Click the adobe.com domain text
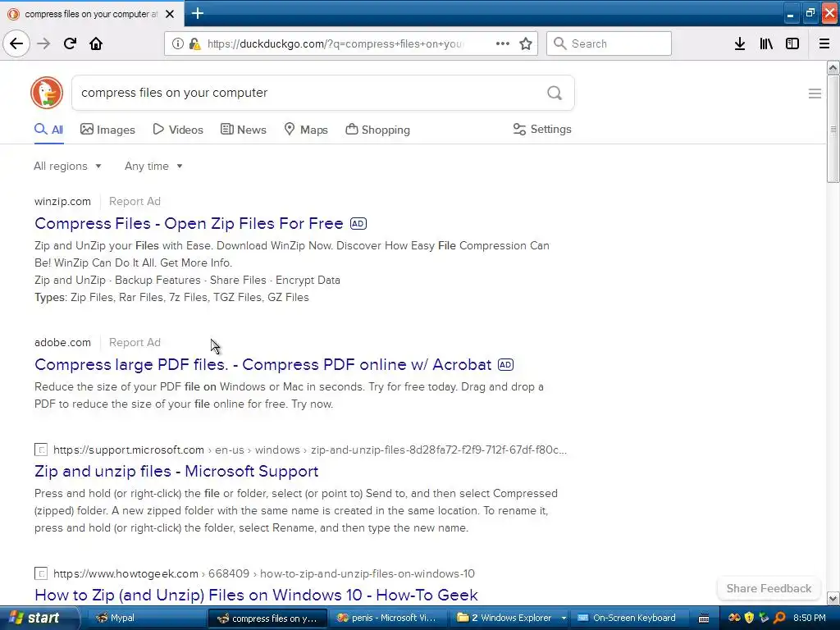Viewport: 840px width, 630px height. pyautogui.click(x=62, y=342)
